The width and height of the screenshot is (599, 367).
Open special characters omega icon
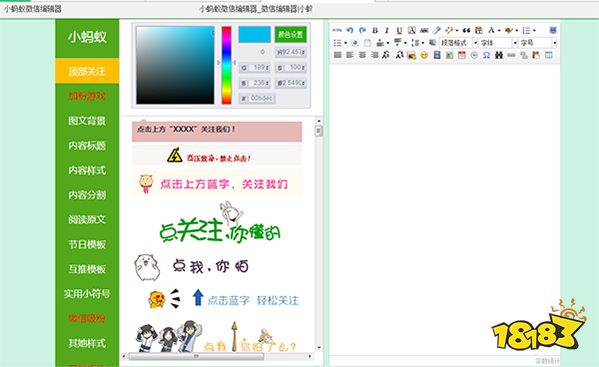coord(486,55)
